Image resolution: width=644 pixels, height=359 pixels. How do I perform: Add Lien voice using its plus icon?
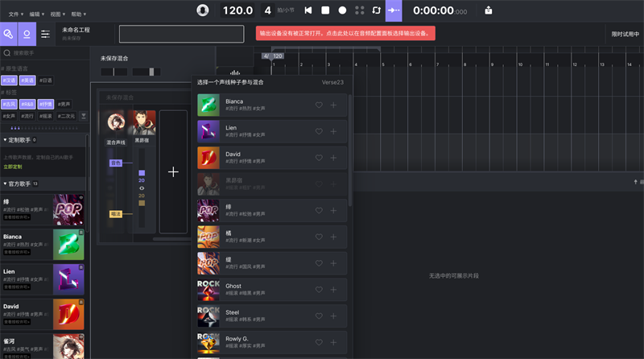pyautogui.click(x=333, y=133)
